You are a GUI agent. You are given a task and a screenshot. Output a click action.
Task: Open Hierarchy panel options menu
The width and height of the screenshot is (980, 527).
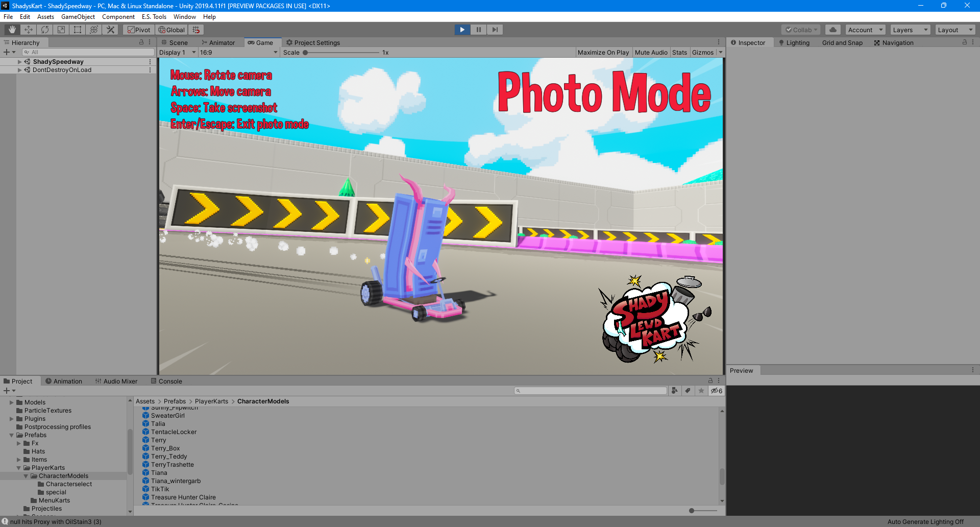coord(150,42)
